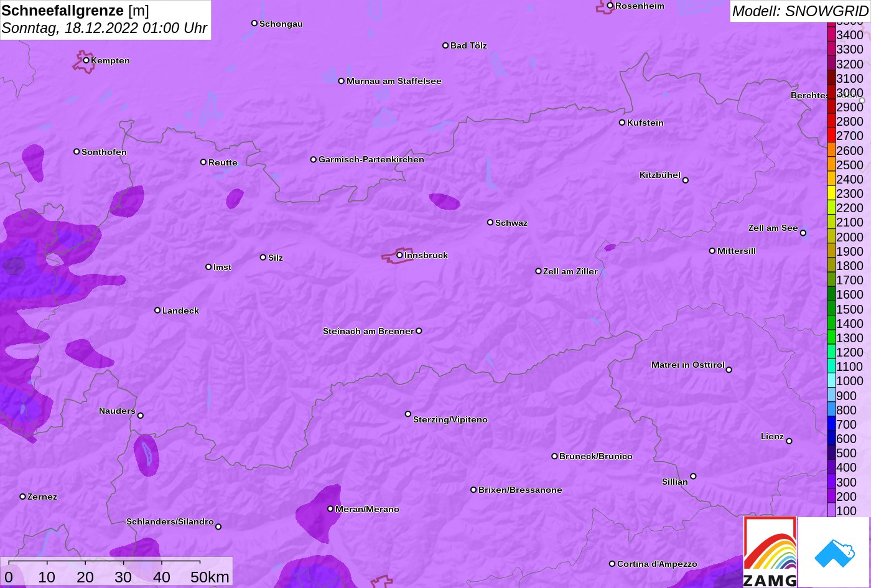Click the "50km" scale bar label
The width and height of the screenshot is (871, 588).
pos(210,577)
